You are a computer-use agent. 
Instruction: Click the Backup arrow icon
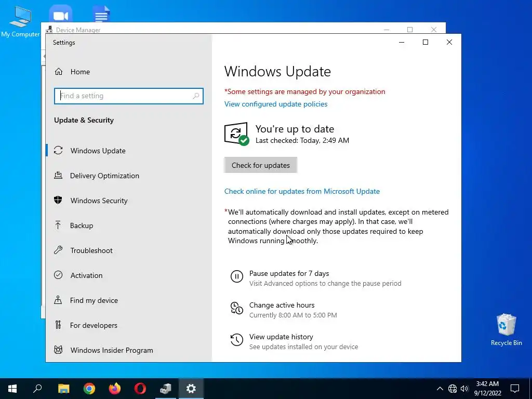tap(58, 225)
